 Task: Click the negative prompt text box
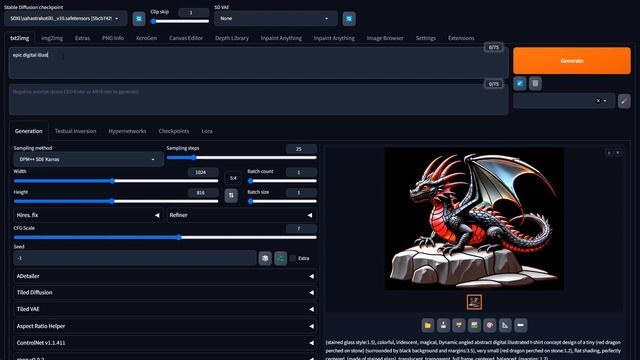pos(258,99)
